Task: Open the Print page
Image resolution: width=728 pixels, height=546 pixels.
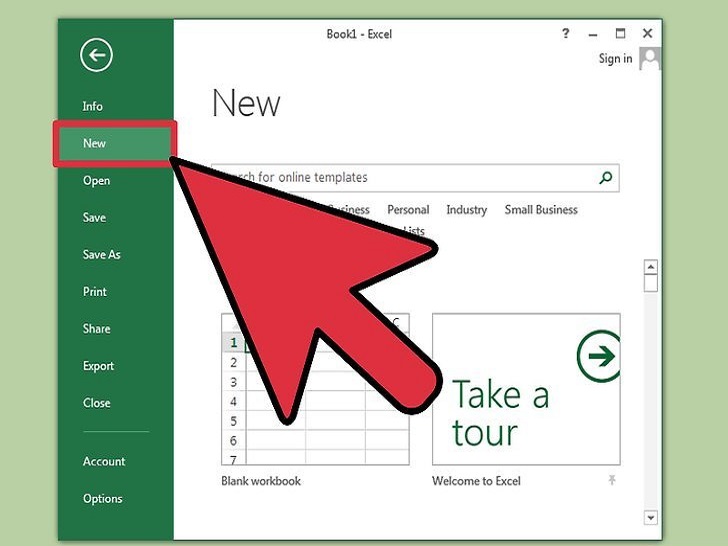Action: pos(95,292)
